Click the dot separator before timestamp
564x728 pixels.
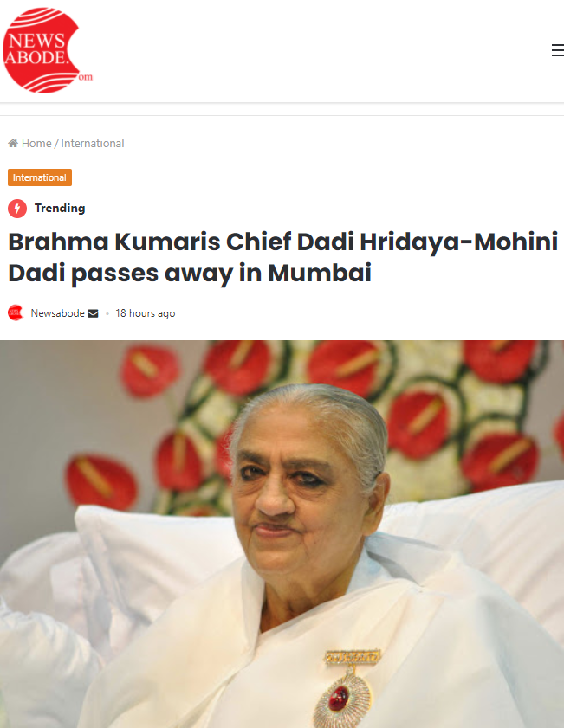point(107,314)
